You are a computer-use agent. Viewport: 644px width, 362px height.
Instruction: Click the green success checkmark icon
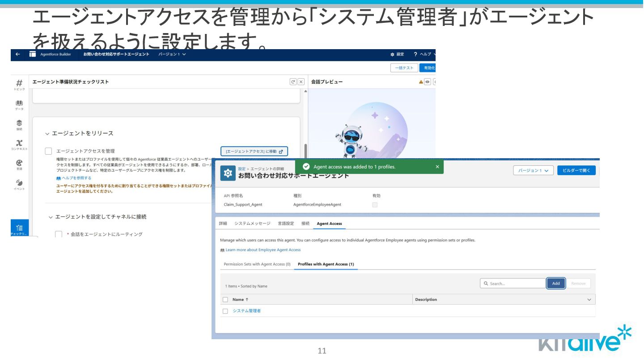click(306, 167)
